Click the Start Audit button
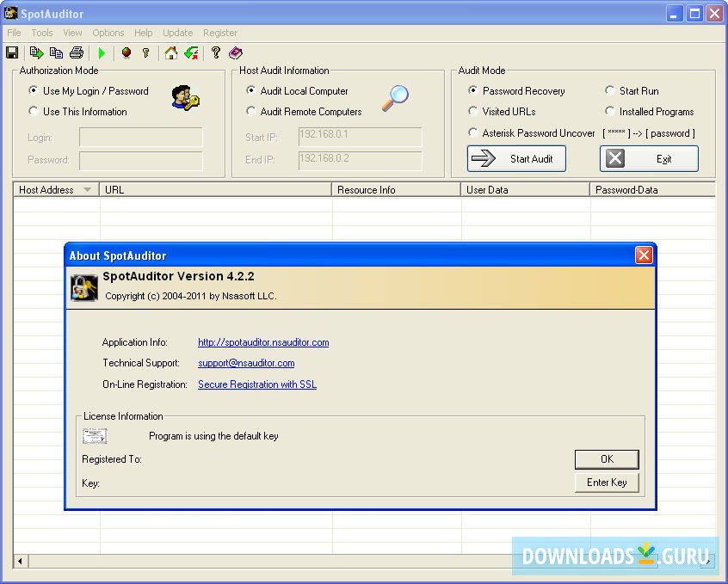The height and width of the screenshot is (584, 728). (516, 159)
